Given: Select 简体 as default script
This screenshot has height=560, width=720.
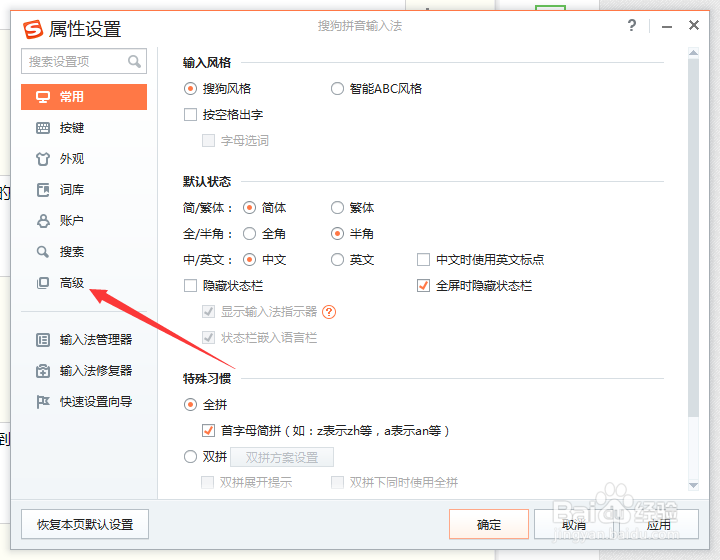Looking at the screenshot, I should pyautogui.click(x=249, y=208).
